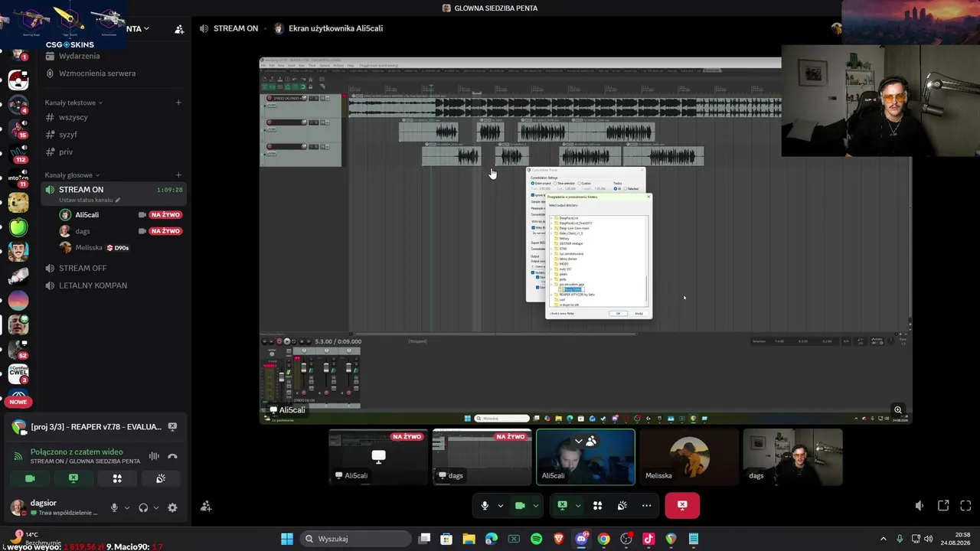Toggle microphone mute in dagsior user panel
This screenshot has width=980, height=551.
(114, 507)
